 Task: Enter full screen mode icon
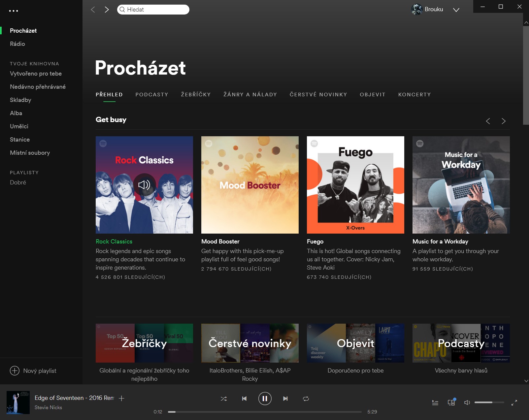(x=514, y=403)
